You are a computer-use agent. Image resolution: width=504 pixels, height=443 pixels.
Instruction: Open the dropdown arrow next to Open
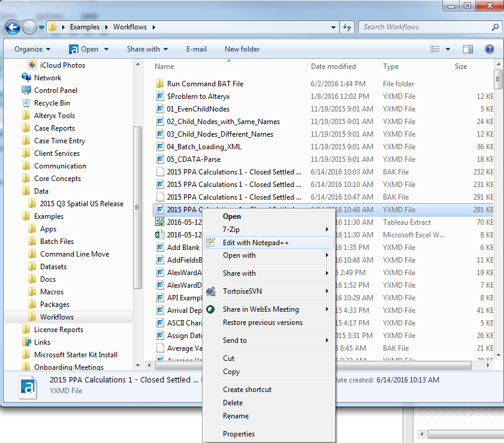pyautogui.click(x=107, y=49)
